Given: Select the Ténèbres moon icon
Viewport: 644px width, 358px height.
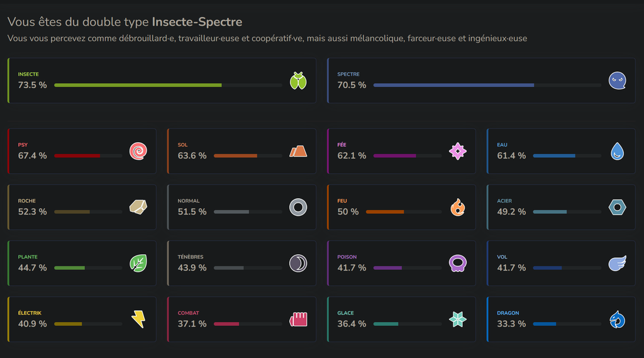Looking at the screenshot, I should tap(298, 263).
